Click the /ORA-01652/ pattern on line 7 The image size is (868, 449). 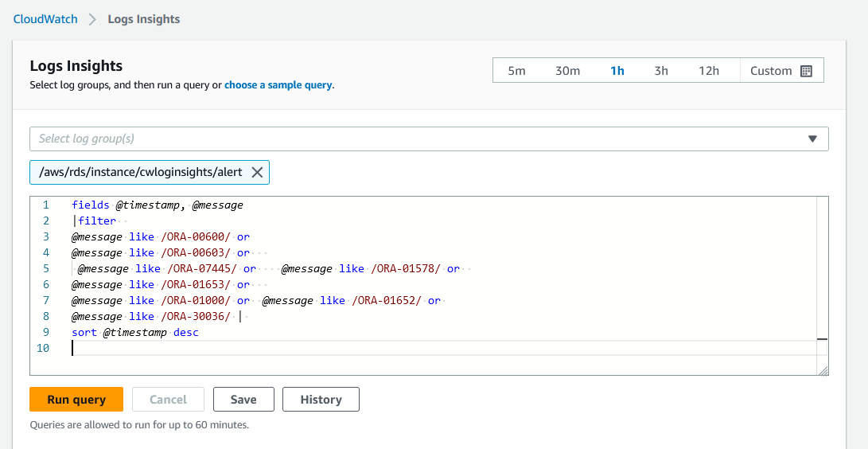tap(387, 301)
